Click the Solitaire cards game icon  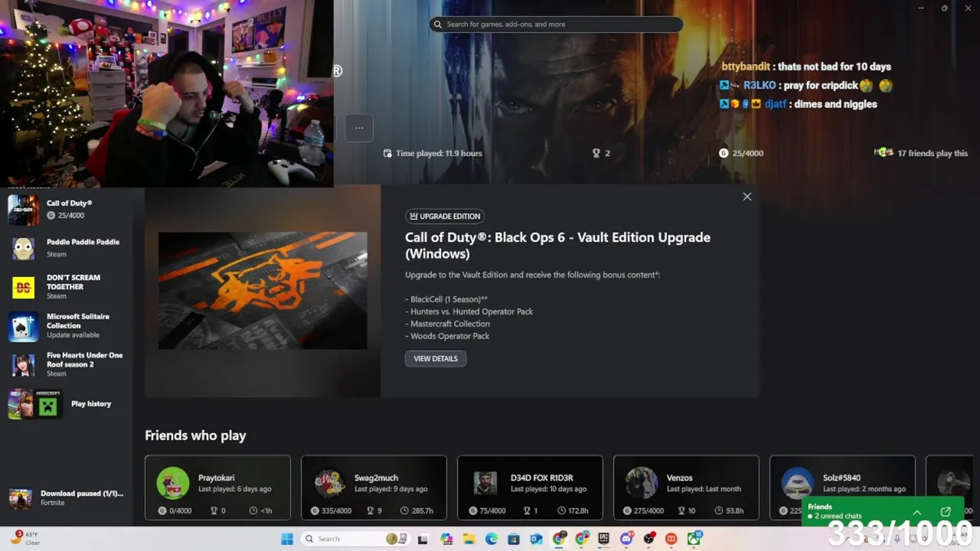click(x=23, y=326)
